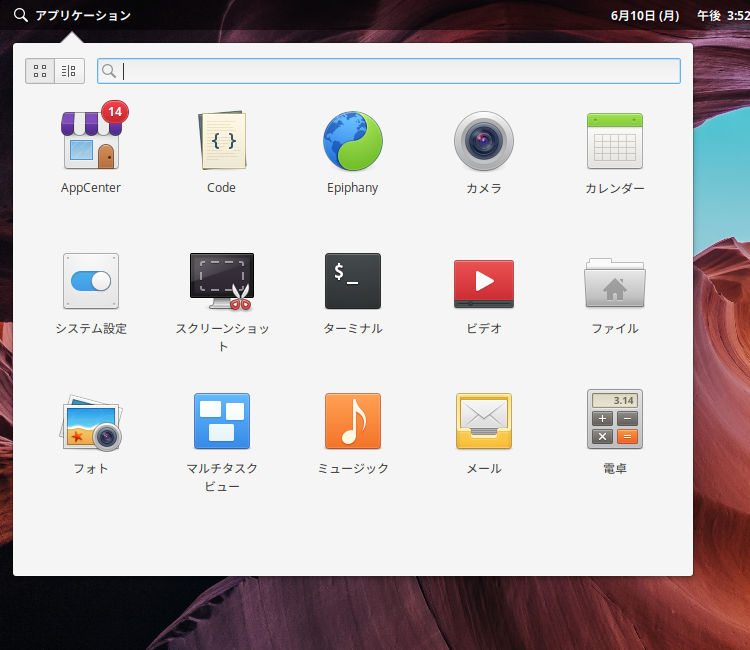Switch to category view mode
Viewport: 750px width, 650px height.
pos(69,71)
